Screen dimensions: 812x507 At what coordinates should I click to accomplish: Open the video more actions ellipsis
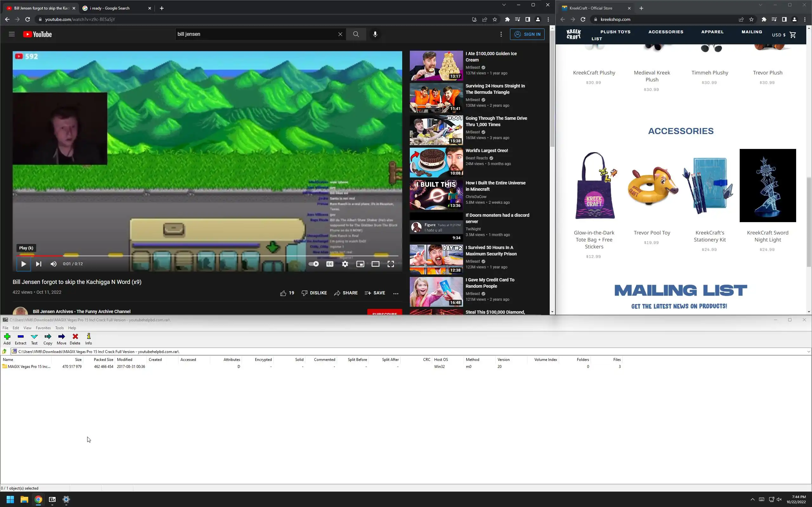point(396,293)
